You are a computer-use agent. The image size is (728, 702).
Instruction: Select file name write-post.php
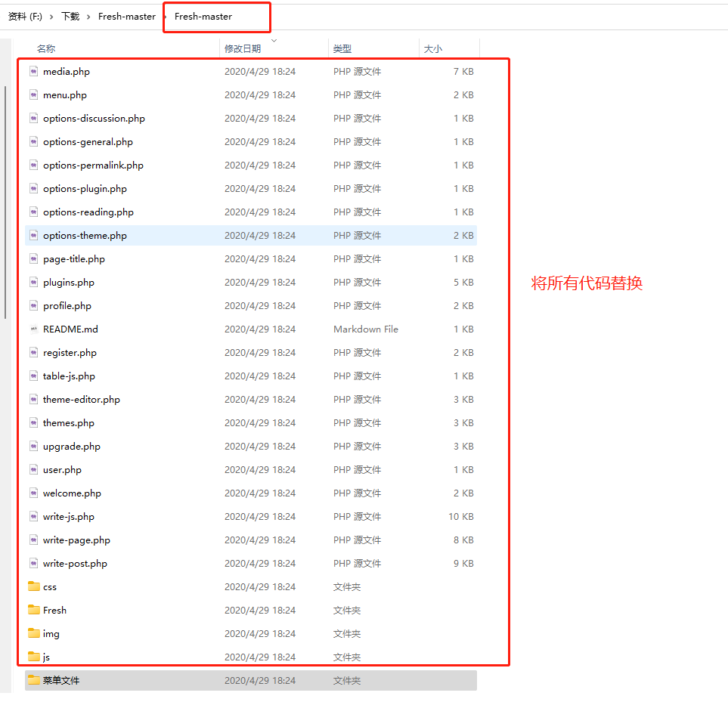click(75, 564)
